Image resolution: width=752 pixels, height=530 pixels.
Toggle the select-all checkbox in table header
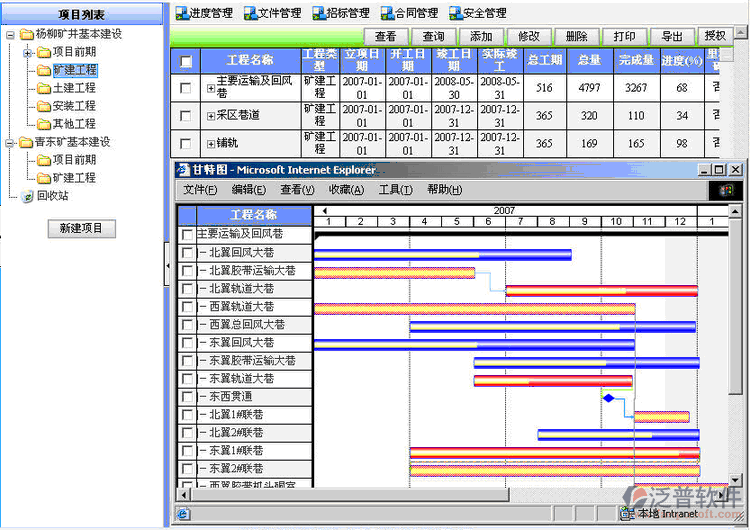click(186, 61)
